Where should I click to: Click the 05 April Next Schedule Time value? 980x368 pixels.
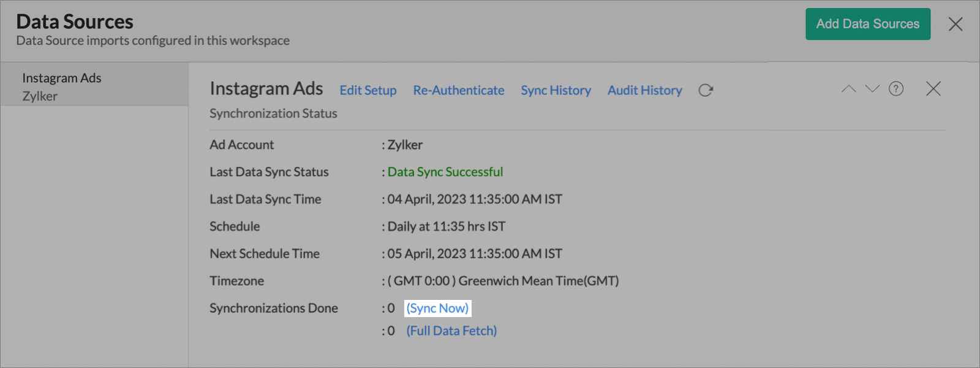(x=475, y=253)
